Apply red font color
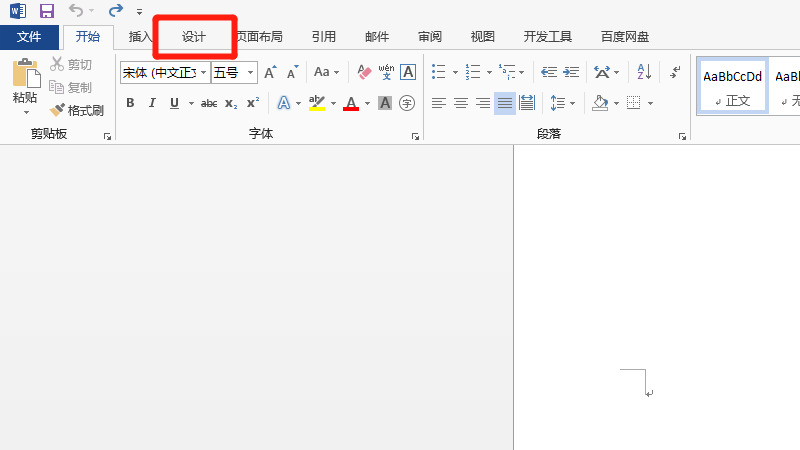This screenshot has width=800, height=450. pyautogui.click(x=351, y=104)
